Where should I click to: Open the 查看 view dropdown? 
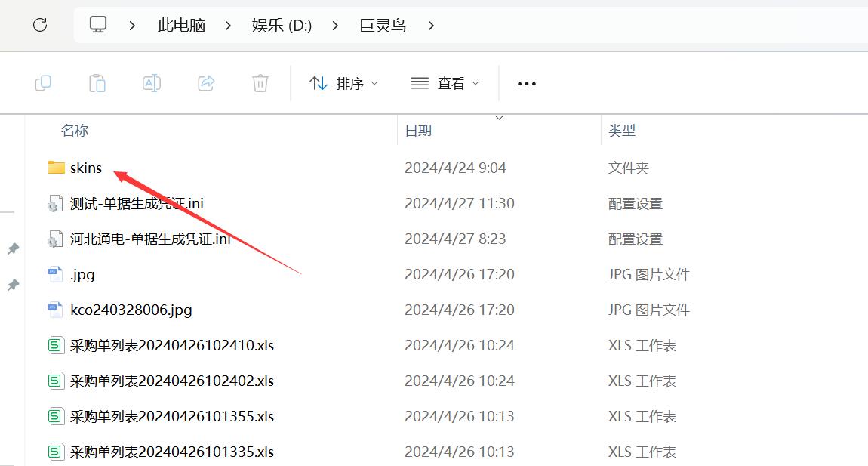(445, 83)
